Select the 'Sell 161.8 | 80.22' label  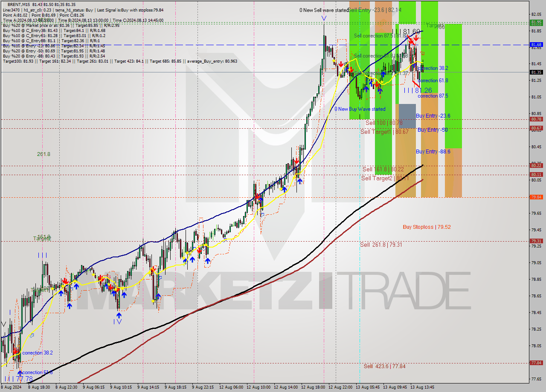point(383,169)
